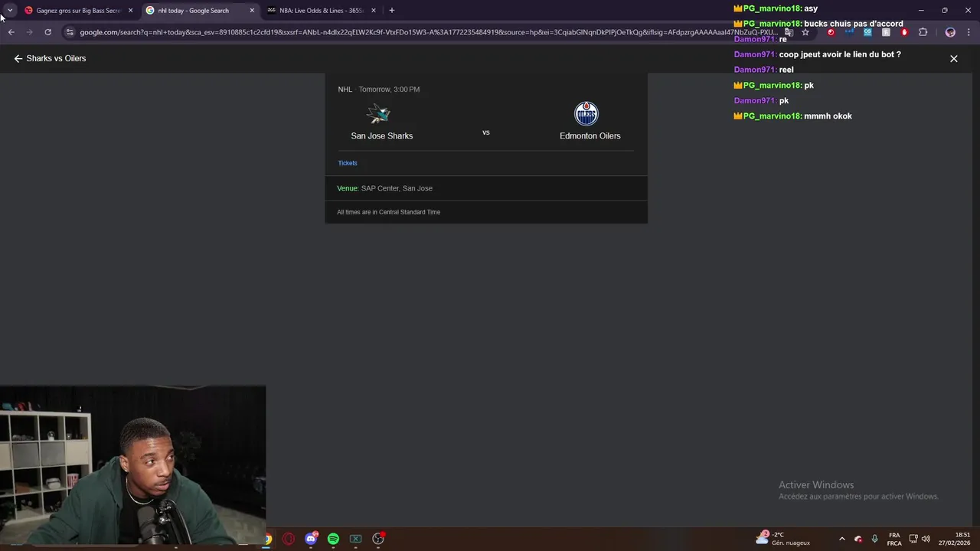
Task: Open the tab search dropdown
Action: pos(10,11)
